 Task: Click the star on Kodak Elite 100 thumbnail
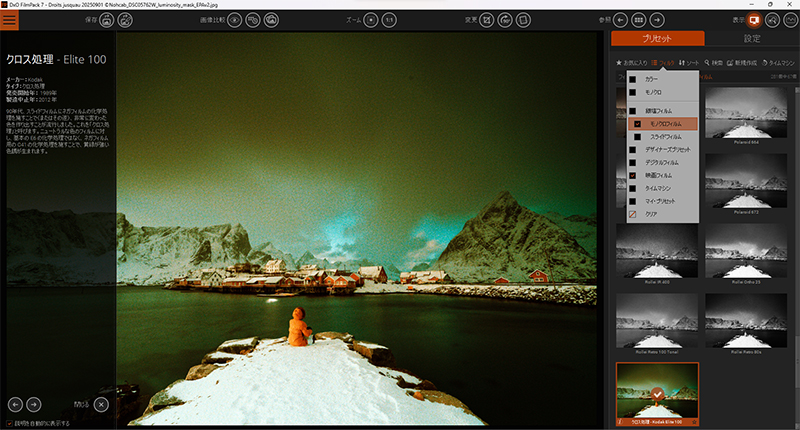(694, 422)
